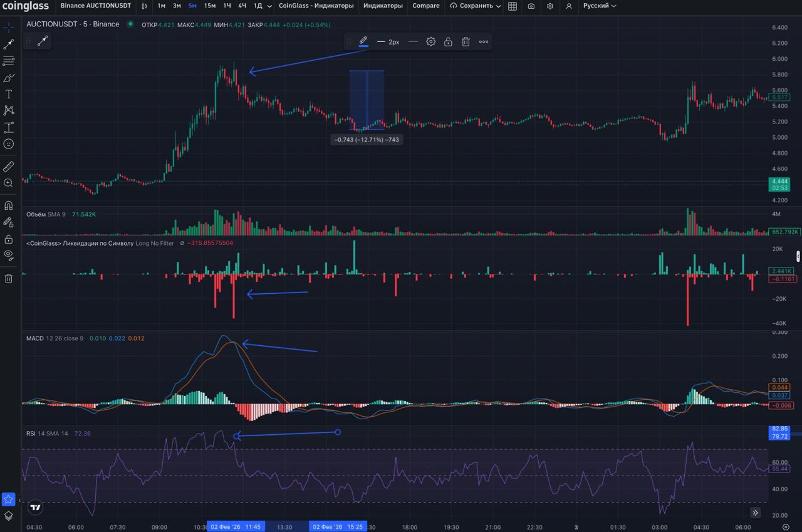The image size is (802, 532).
Task: Open the Сохранить save dropdown
Action: pos(476,6)
